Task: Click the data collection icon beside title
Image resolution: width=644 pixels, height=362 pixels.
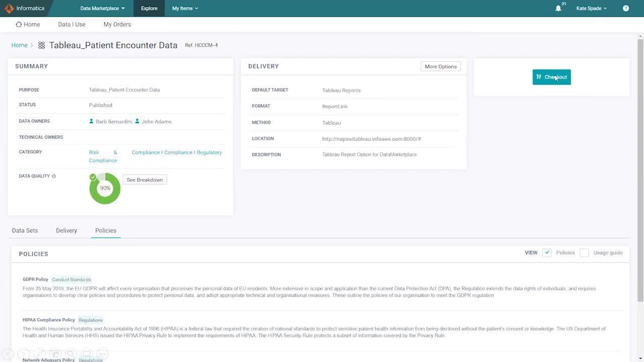Action: point(42,45)
